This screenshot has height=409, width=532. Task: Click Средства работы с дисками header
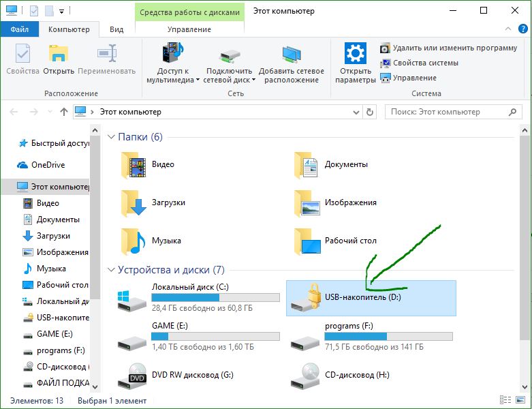(189, 12)
